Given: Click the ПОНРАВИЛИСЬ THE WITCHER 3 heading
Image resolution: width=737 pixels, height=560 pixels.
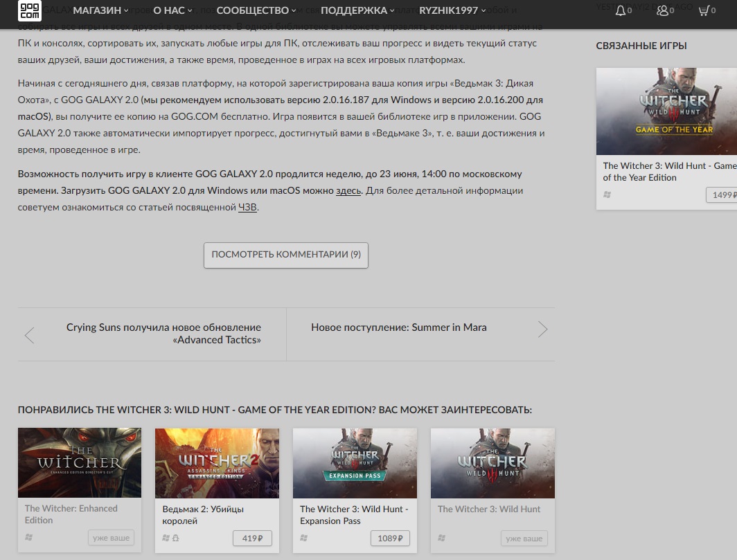Looking at the screenshot, I should pos(274,410).
